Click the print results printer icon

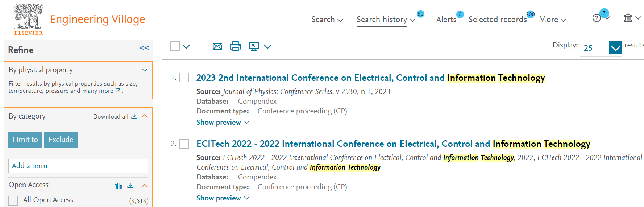[x=235, y=46]
